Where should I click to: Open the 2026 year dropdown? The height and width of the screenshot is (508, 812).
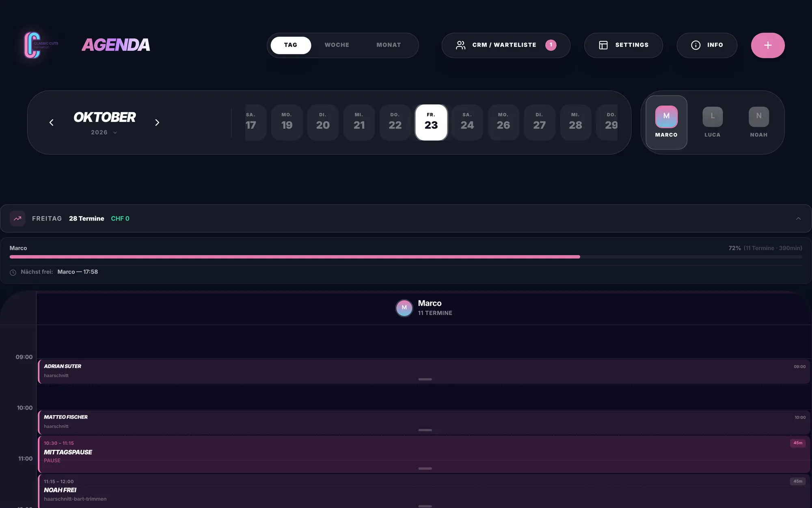click(x=104, y=132)
